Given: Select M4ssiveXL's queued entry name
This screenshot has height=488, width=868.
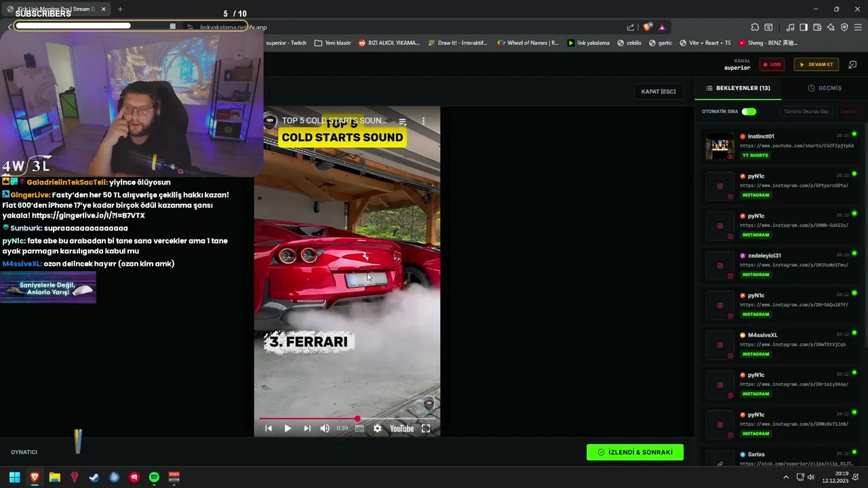Looking at the screenshot, I should [762, 335].
